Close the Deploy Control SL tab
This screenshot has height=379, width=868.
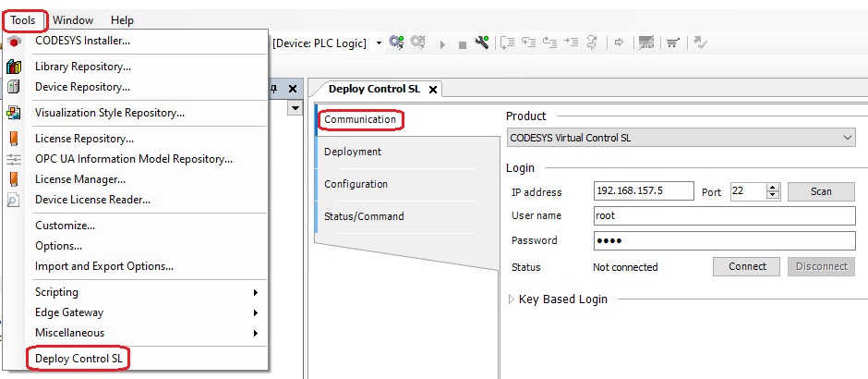pyautogui.click(x=433, y=90)
